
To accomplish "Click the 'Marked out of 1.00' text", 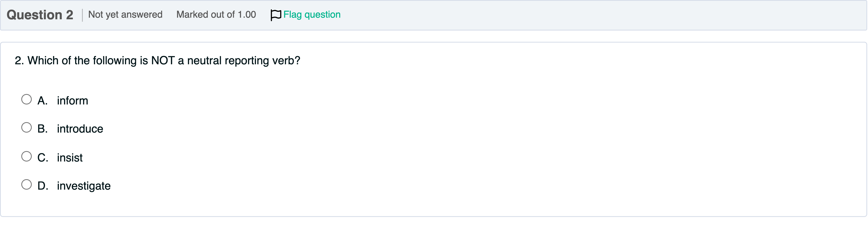I will (216, 14).
